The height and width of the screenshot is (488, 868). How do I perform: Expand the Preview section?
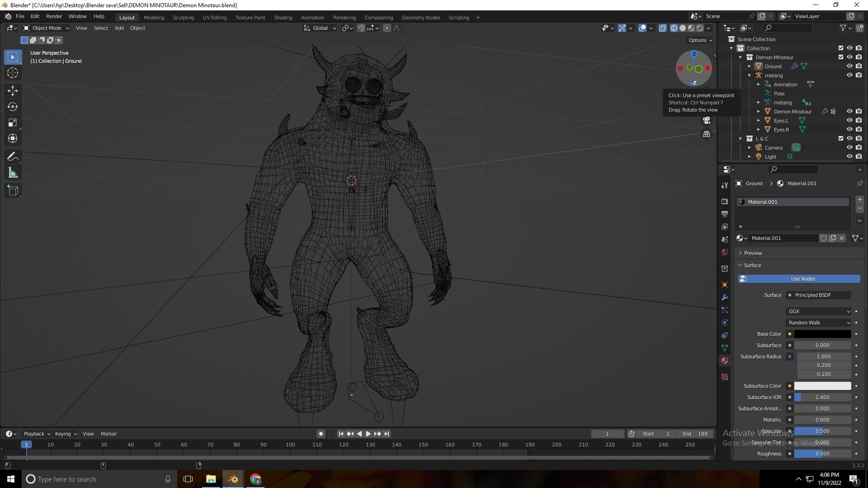[753, 253]
